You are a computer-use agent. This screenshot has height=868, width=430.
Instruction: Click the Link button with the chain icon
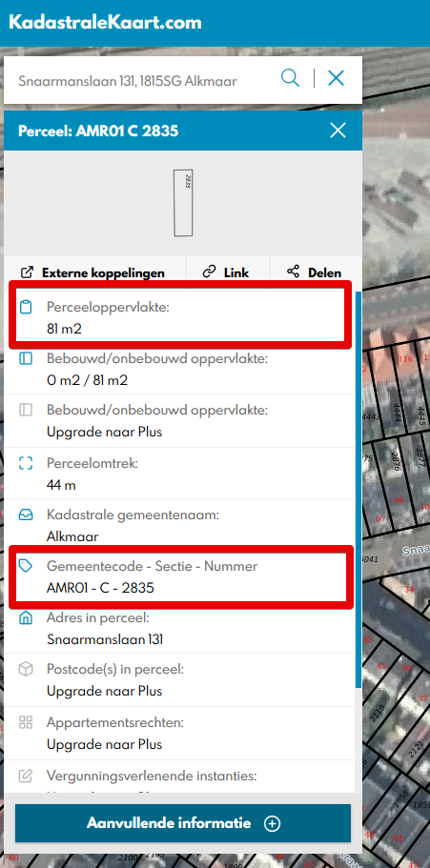pyautogui.click(x=226, y=273)
